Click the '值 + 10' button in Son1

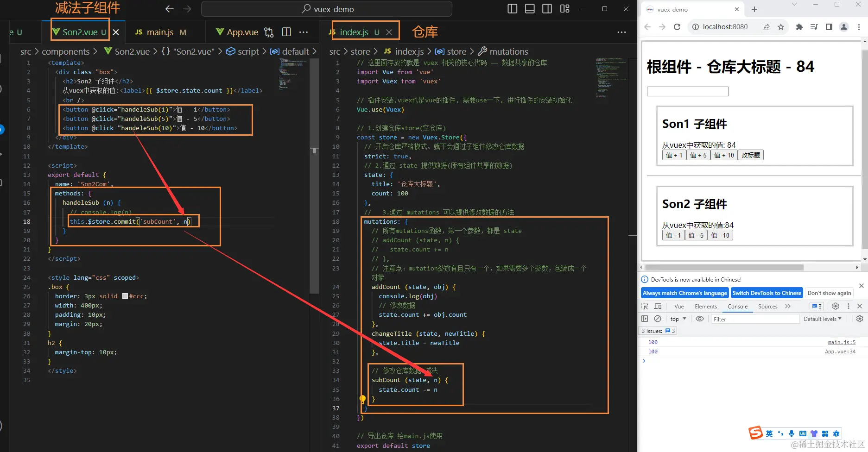click(x=724, y=155)
